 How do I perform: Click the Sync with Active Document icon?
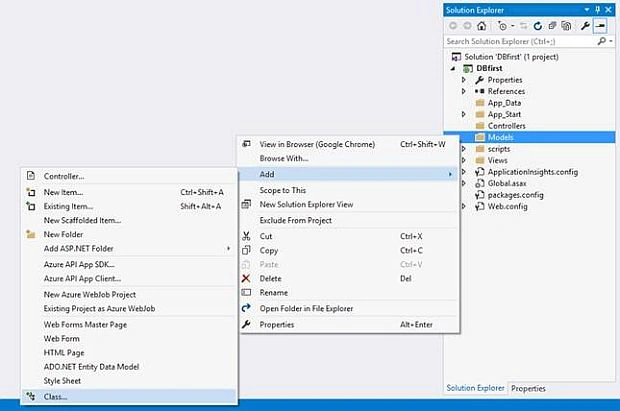click(x=524, y=26)
